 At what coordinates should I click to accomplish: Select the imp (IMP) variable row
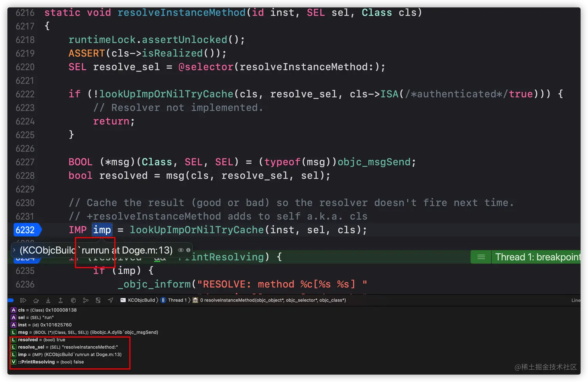[x=66, y=354]
